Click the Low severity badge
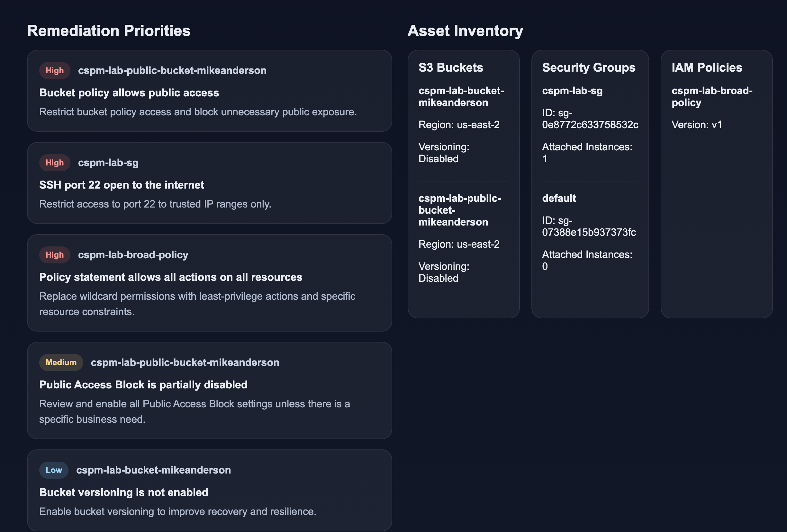The image size is (787, 532). point(53,470)
